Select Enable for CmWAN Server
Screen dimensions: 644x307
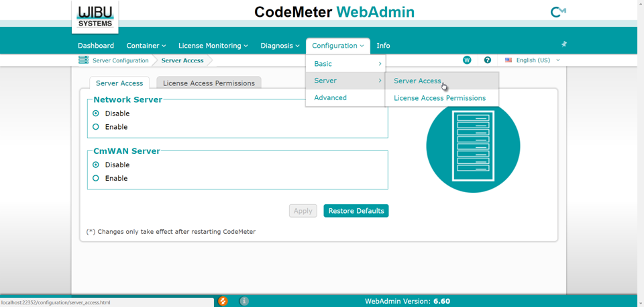point(96,179)
